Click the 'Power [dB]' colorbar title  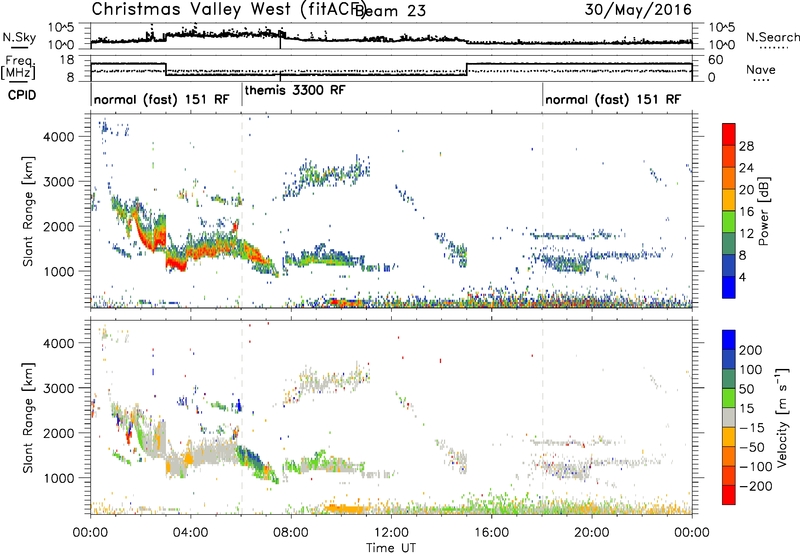[763, 211]
